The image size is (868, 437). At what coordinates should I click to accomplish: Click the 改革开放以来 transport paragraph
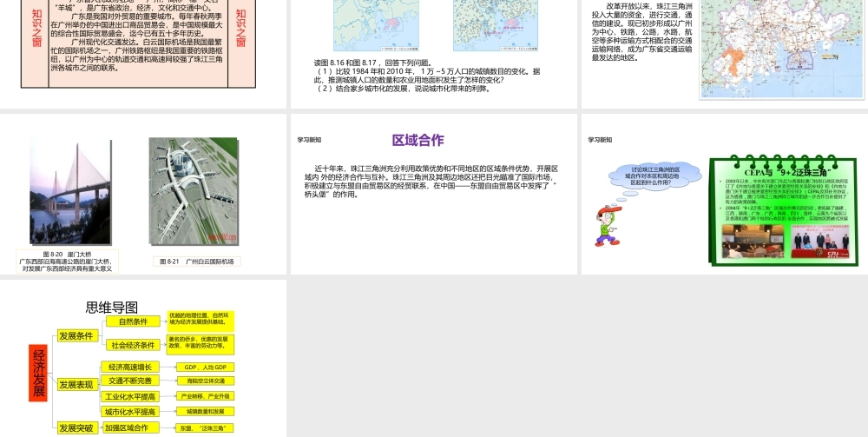tap(641, 32)
